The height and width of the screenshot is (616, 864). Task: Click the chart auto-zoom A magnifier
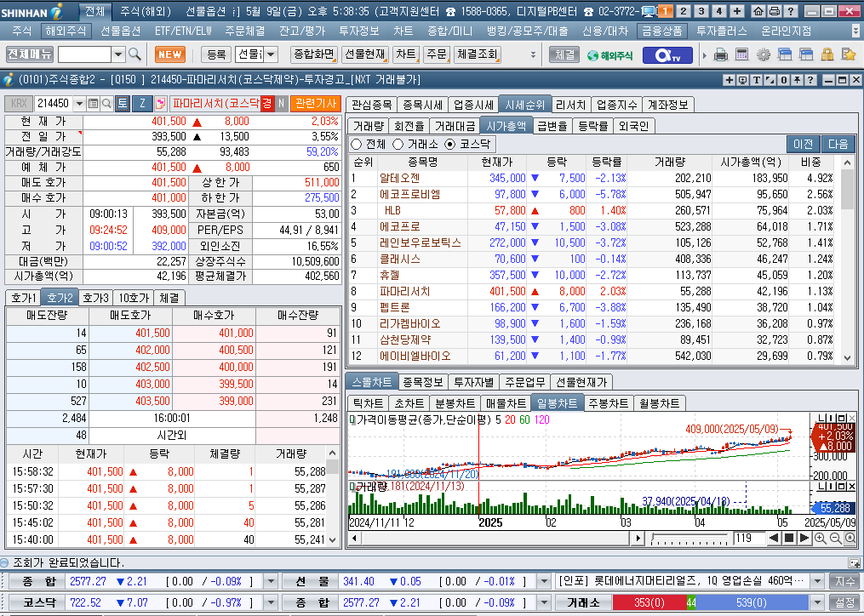click(850, 539)
